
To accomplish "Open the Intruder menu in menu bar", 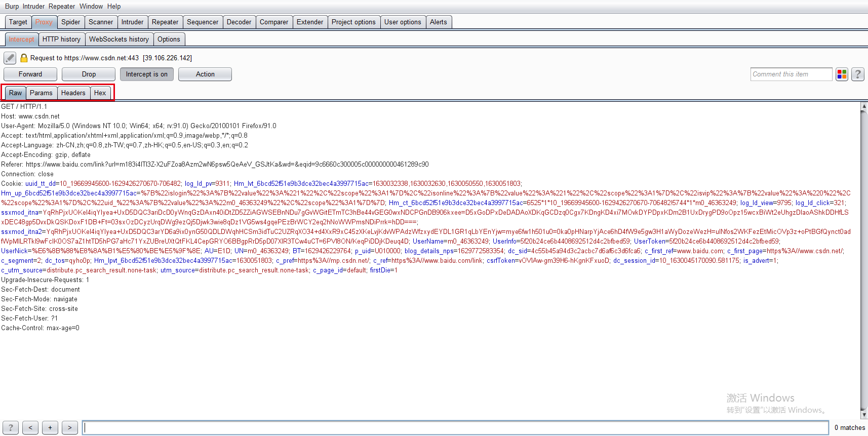I will 33,6.
